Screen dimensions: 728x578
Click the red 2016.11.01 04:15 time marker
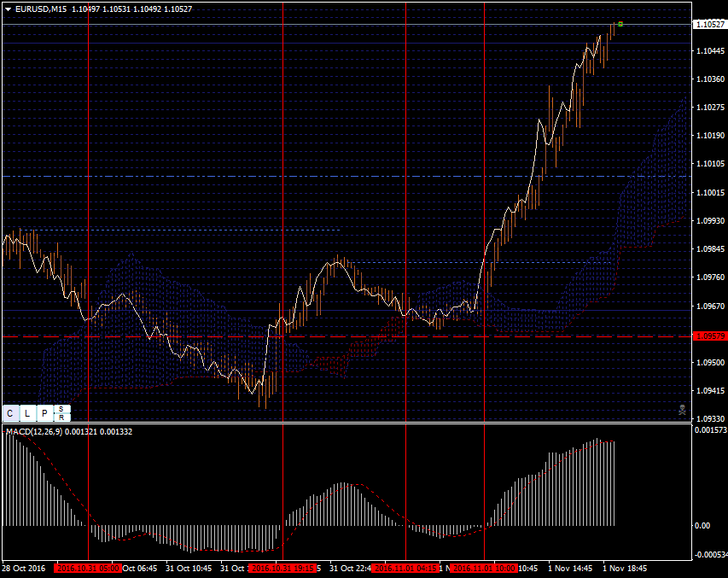click(x=405, y=568)
